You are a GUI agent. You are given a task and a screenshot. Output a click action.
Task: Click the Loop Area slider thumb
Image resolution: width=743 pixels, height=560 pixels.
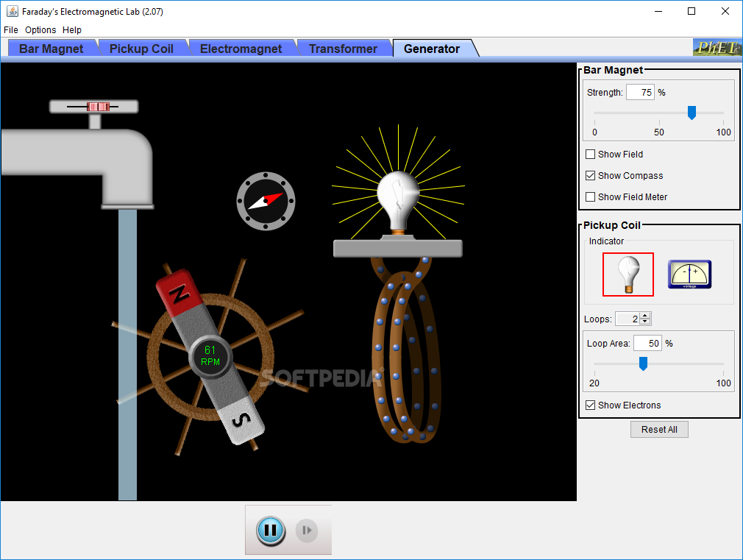pos(643,364)
